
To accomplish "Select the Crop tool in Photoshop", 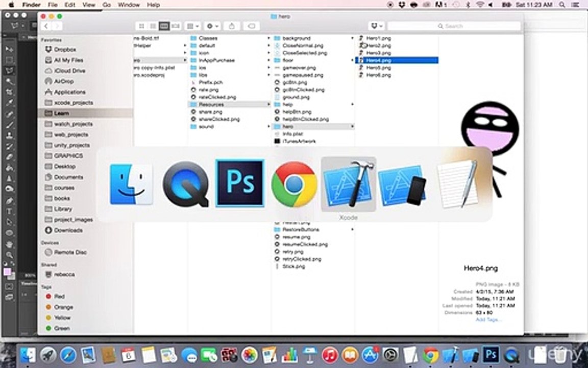I will tap(9, 92).
